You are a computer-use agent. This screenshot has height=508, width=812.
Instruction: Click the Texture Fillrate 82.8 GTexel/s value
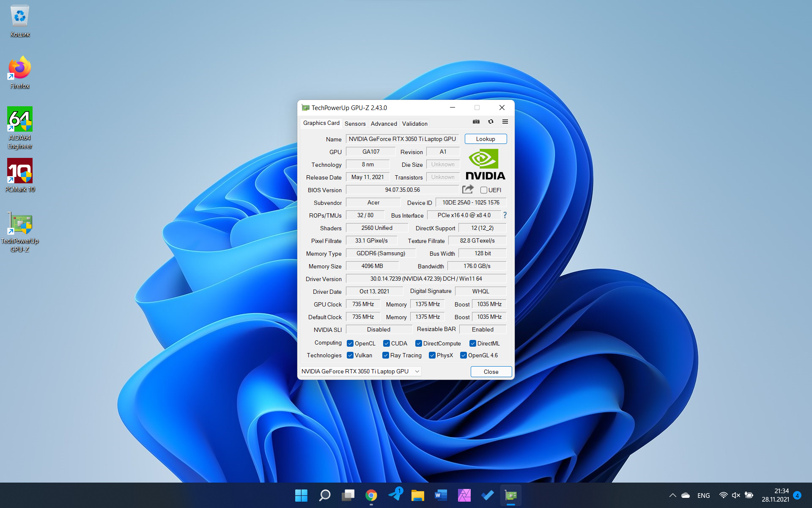pyautogui.click(x=477, y=240)
